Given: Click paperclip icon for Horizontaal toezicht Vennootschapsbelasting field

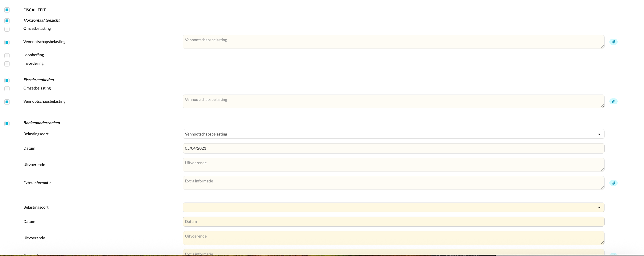Looking at the screenshot, I should [x=613, y=42].
